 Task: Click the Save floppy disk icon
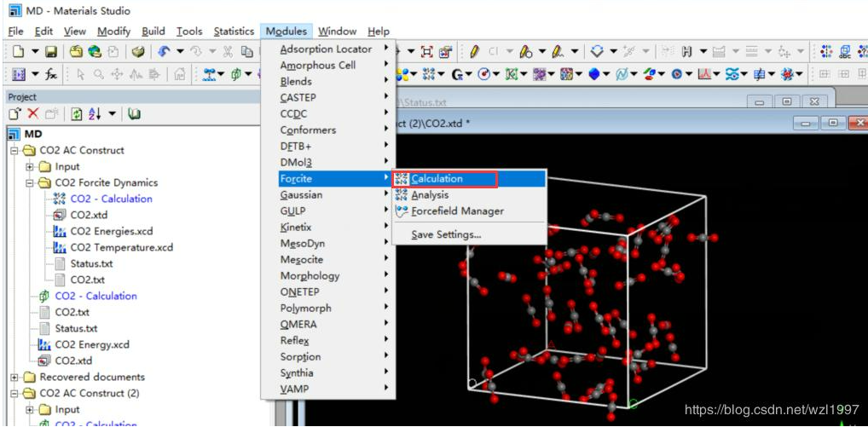(51, 52)
